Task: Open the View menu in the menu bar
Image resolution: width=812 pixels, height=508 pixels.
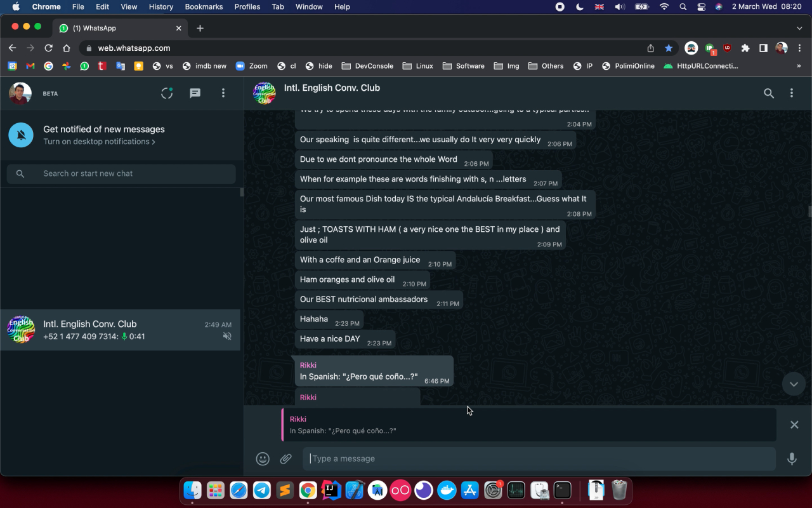Action: pyautogui.click(x=129, y=7)
